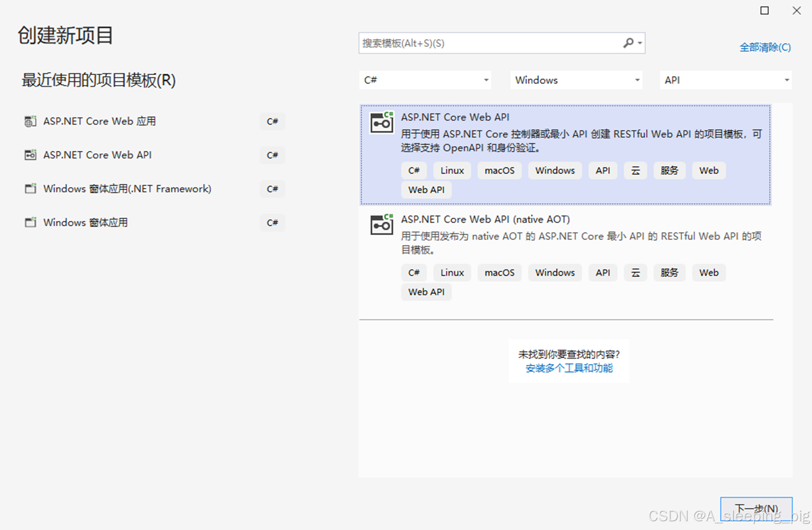Click the search magnifier icon
Screen dimensions: 812x530
point(628,43)
